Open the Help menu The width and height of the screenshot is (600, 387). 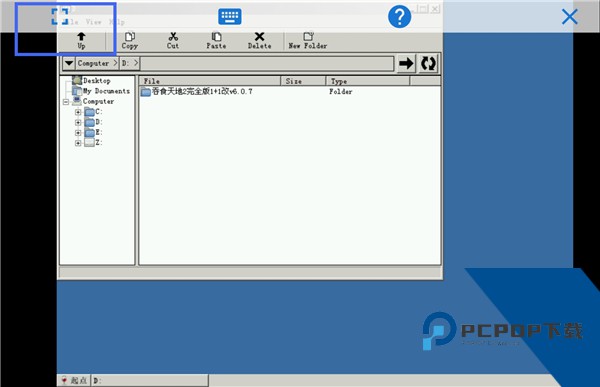tap(117, 22)
